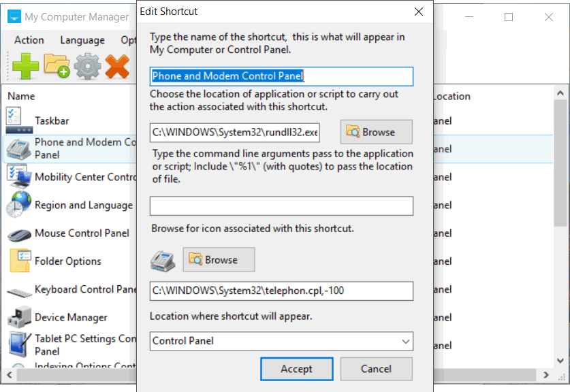Close the Edit Shortcut dialog
Screen dimensions: 570x392
(417, 12)
